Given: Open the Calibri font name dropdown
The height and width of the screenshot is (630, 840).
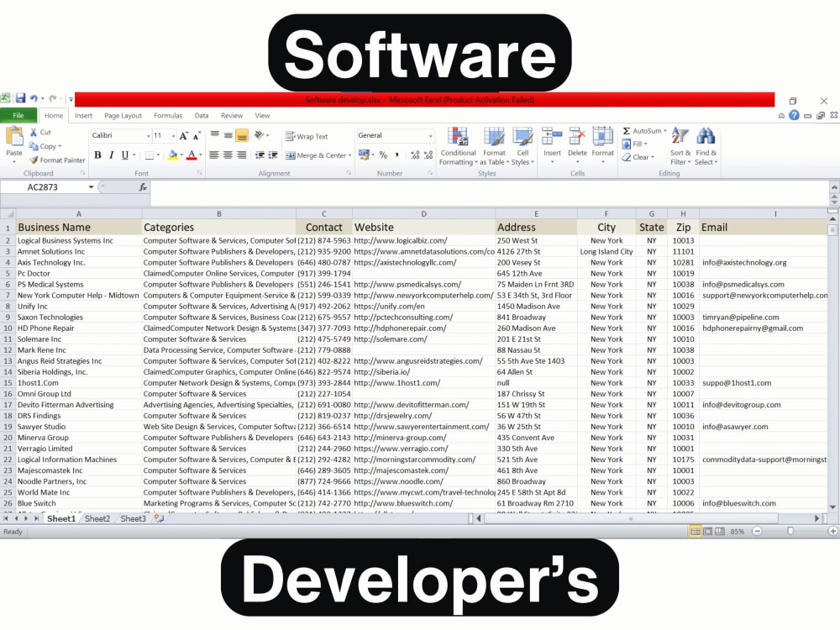Looking at the screenshot, I should pyautogui.click(x=149, y=136).
